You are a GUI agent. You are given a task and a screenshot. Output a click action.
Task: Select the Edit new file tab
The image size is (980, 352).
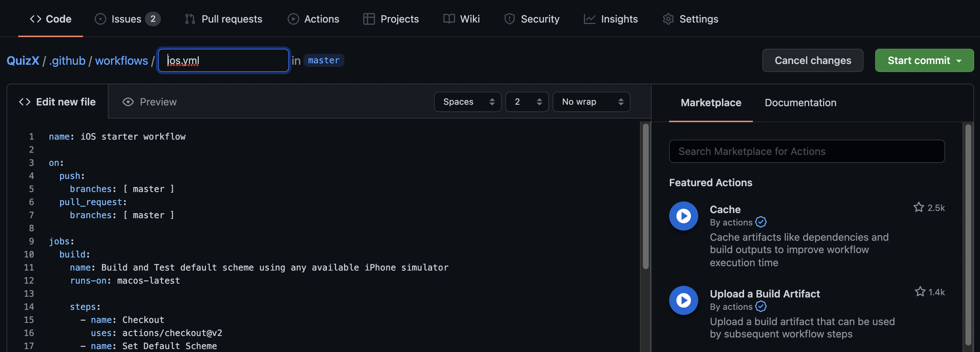tap(58, 101)
